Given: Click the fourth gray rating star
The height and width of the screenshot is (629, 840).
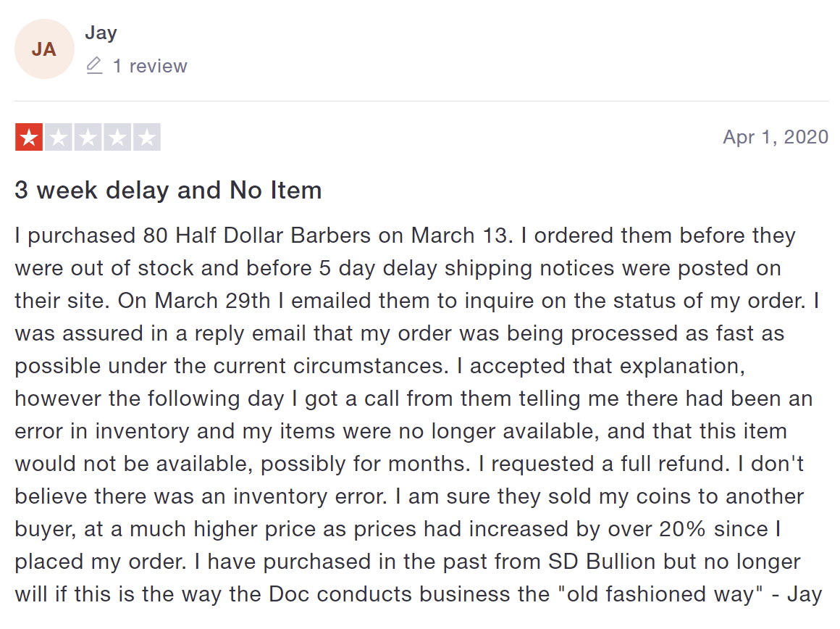Looking at the screenshot, I should 117,137.
